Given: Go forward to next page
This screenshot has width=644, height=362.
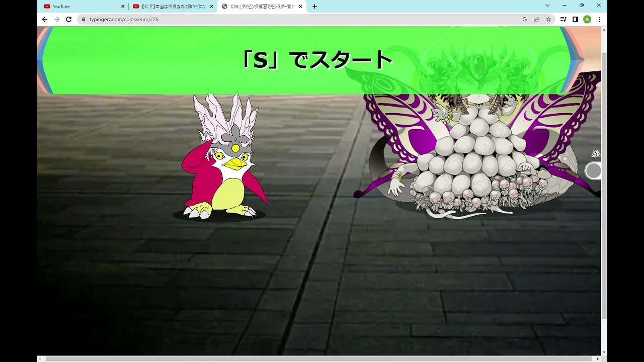Looking at the screenshot, I should pos(57,19).
